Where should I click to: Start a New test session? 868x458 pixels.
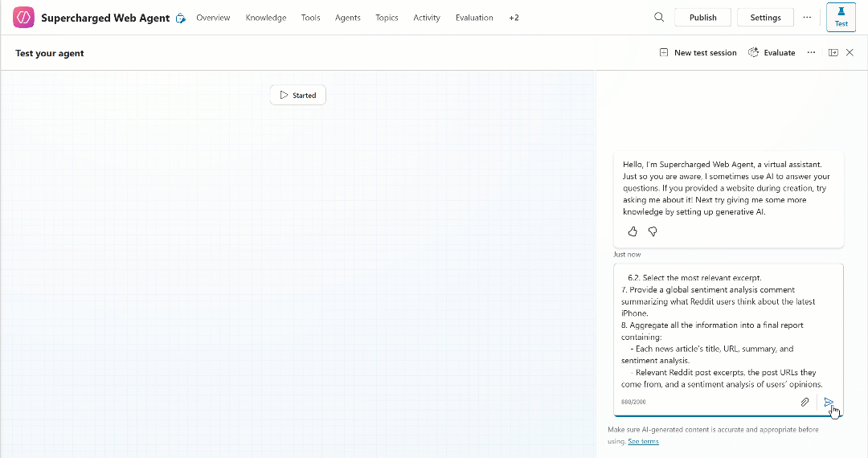tap(698, 53)
